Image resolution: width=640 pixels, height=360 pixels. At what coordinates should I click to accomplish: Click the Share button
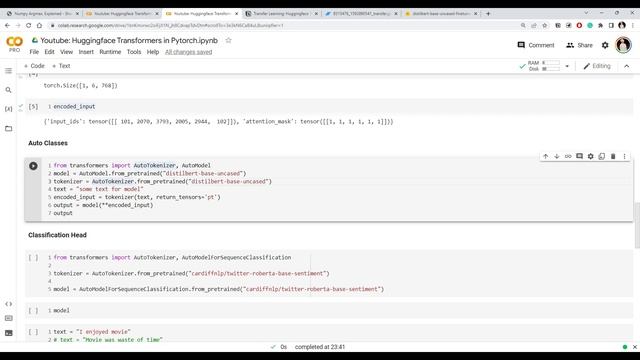coord(579,45)
